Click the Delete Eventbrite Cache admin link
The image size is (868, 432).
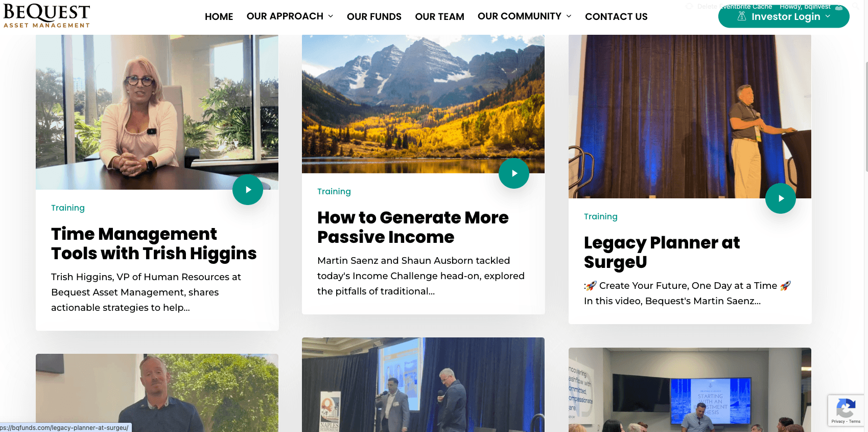(735, 6)
